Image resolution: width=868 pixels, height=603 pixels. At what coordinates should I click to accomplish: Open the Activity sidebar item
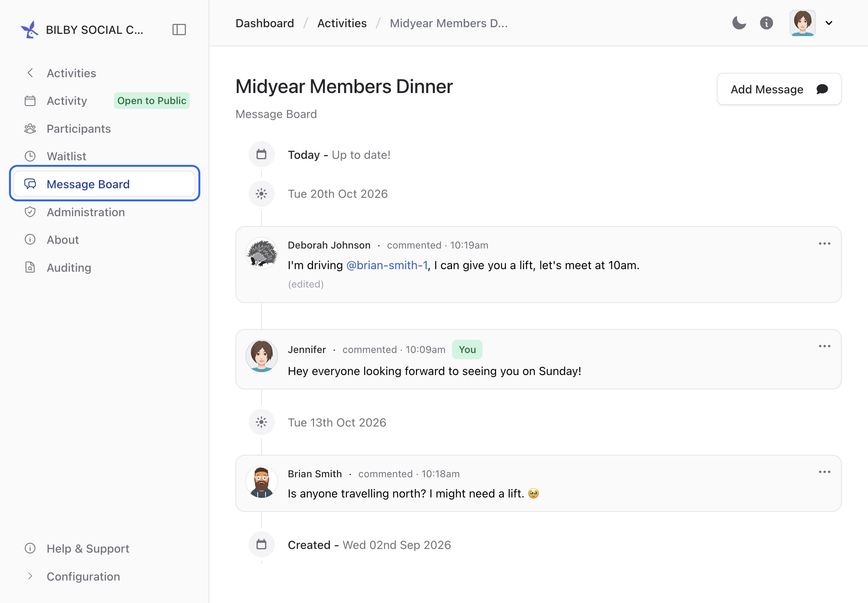(67, 101)
